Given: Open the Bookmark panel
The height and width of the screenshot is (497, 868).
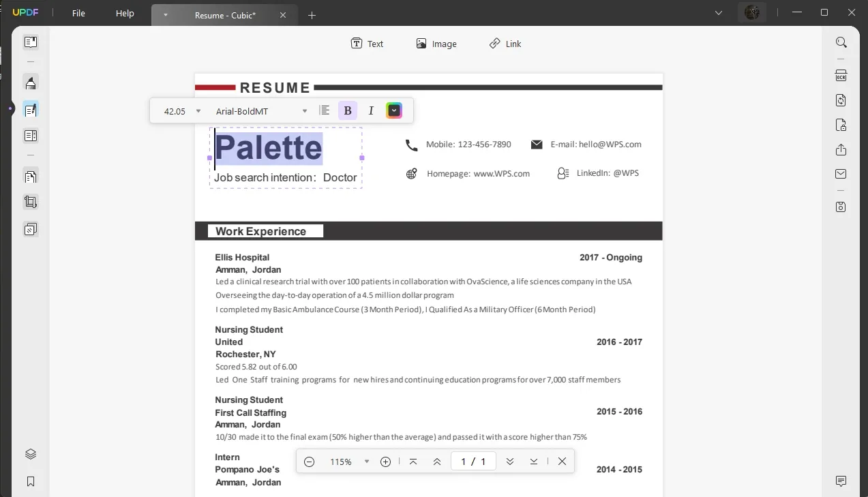Looking at the screenshot, I should [x=30, y=481].
